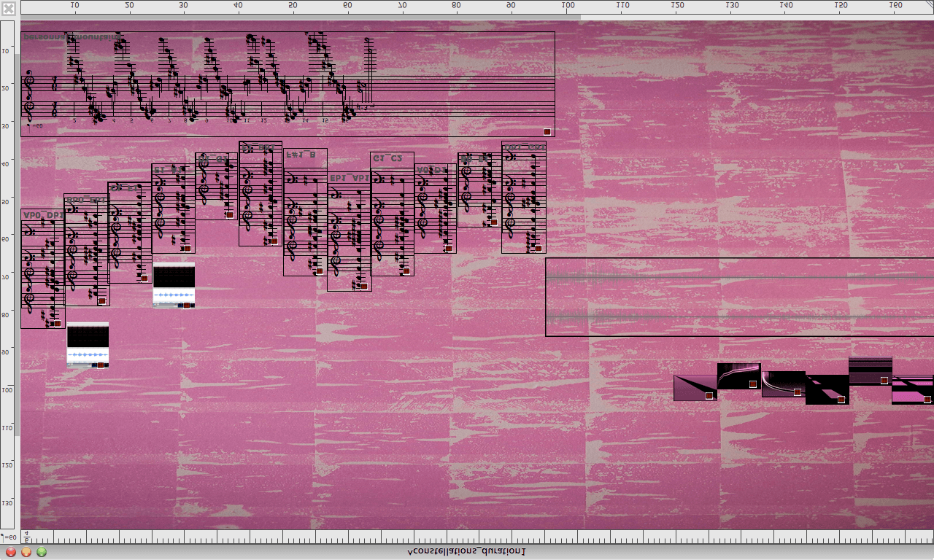Image resolution: width=934 pixels, height=560 pixels.
Task: Select the Db1_Gb1 box label
Action: click(525, 147)
